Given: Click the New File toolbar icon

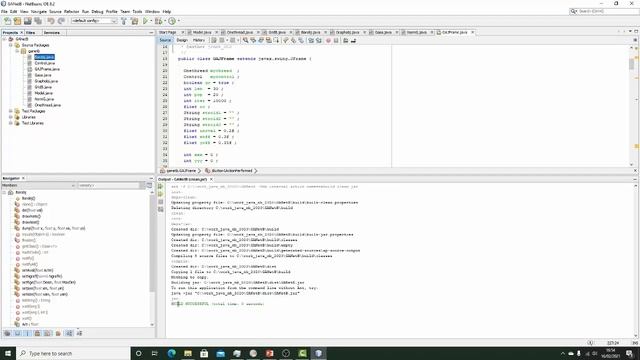Looking at the screenshot, I should pos(7,21).
